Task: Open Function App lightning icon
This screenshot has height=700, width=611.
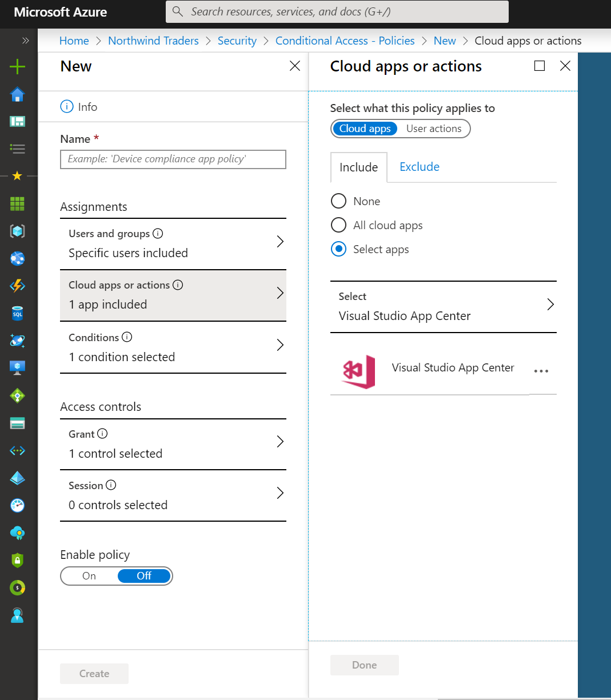Action: (x=17, y=286)
